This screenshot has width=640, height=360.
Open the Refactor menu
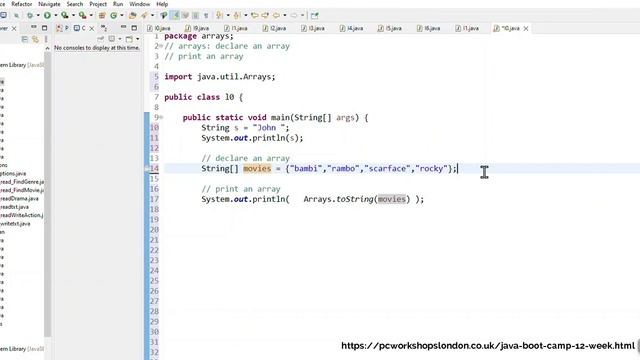[x=22, y=4]
